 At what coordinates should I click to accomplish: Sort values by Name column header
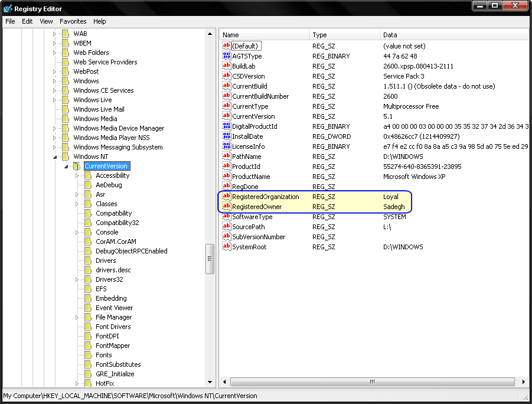264,35
